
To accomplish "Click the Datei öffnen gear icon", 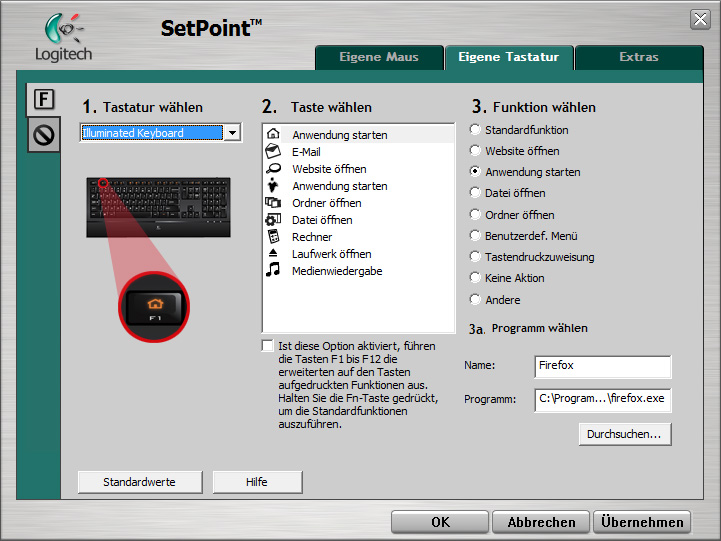I will click(x=273, y=219).
